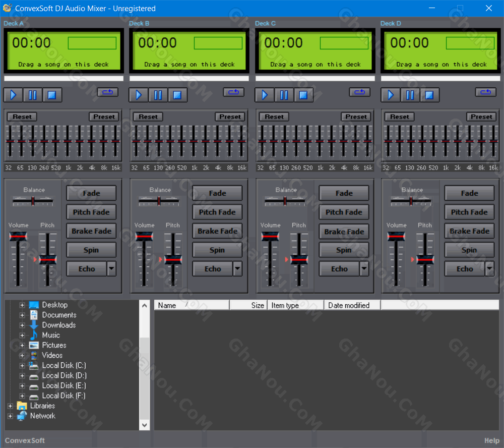Sort files by Date modified column header

click(x=352, y=305)
